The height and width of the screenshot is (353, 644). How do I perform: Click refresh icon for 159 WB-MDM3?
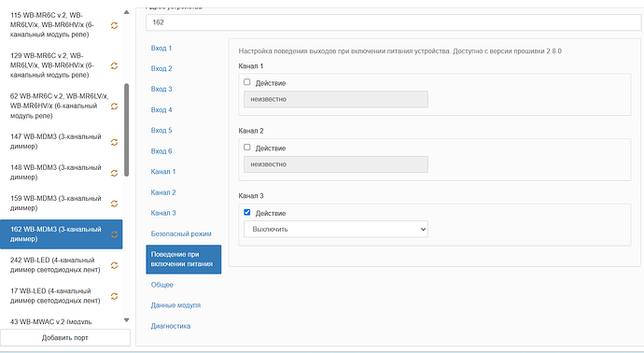(x=114, y=204)
